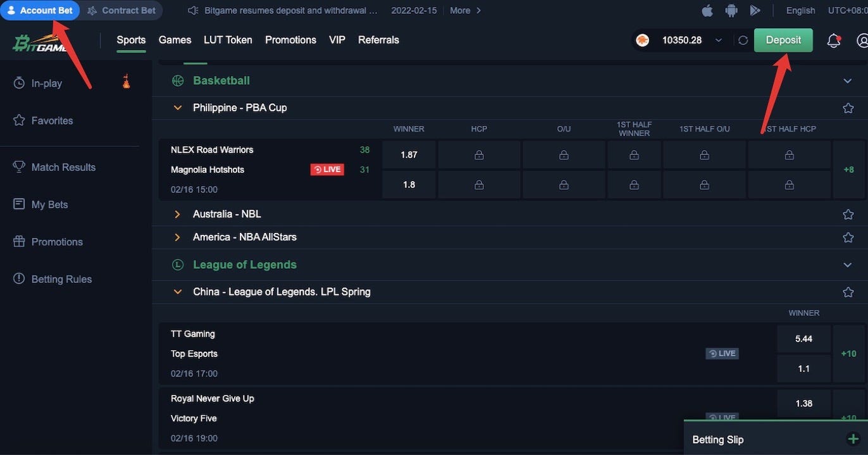Image resolution: width=868 pixels, height=455 pixels.
Task: Open Google Play store icon
Action: click(x=755, y=10)
